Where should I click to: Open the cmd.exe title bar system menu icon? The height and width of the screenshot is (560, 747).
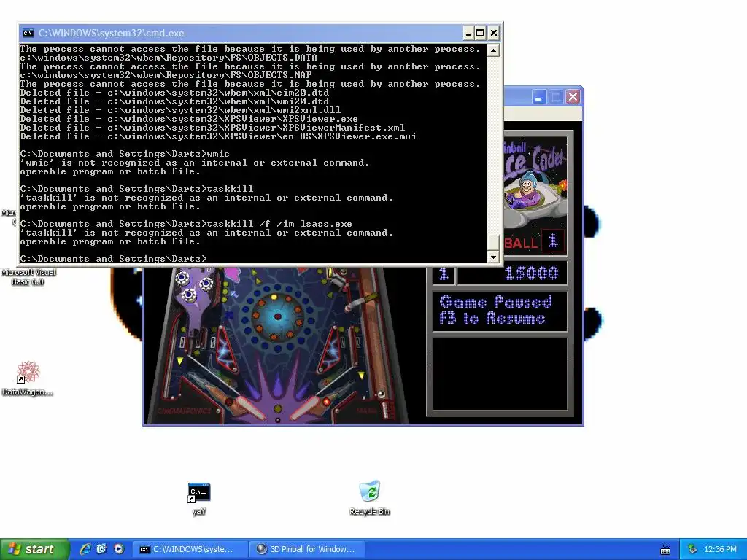pyautogui.click(x=28, y=33)
